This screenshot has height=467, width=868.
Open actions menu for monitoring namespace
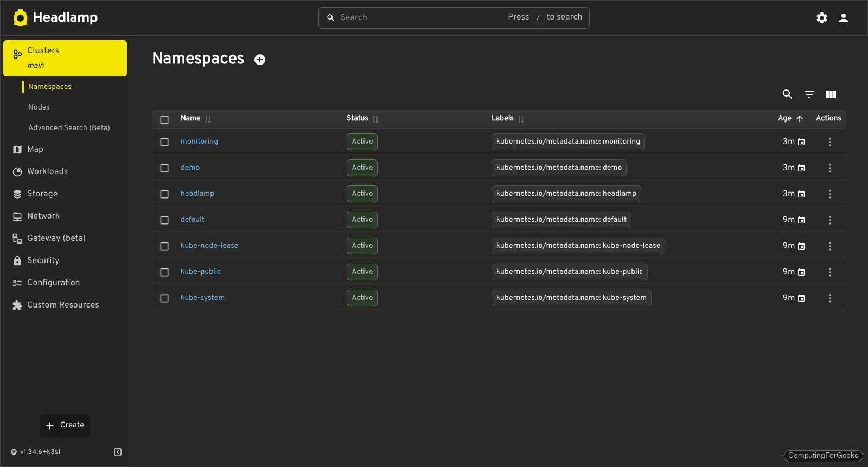[830, 142]
